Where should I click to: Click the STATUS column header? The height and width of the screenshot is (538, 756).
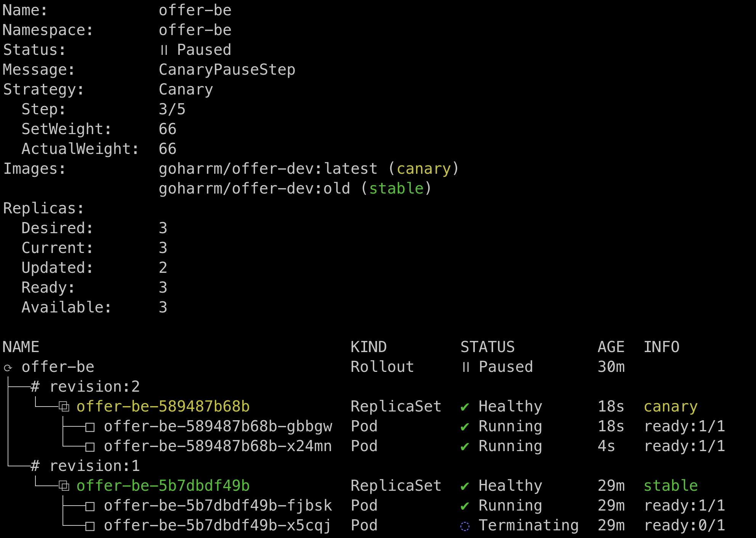tap(487, 347)
